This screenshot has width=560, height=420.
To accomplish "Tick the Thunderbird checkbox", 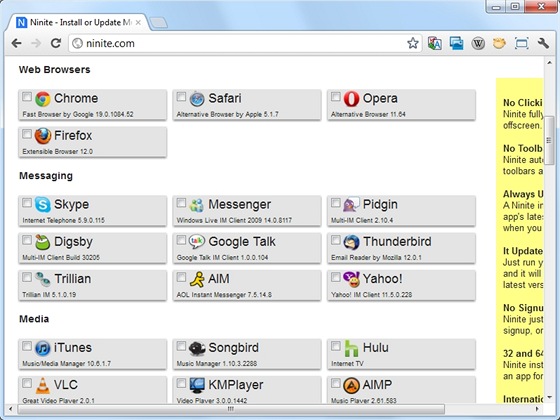I will coord(335,240).
